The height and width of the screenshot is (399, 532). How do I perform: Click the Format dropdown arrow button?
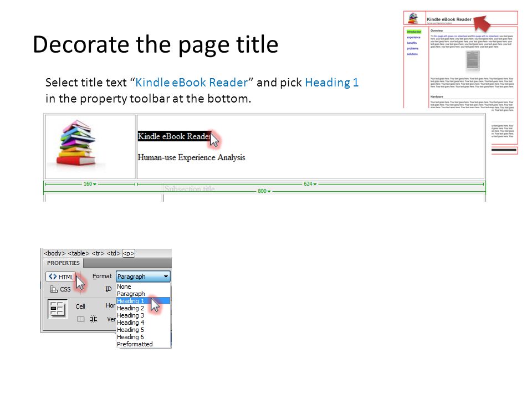pyautogui.click(x=166, y=277)
